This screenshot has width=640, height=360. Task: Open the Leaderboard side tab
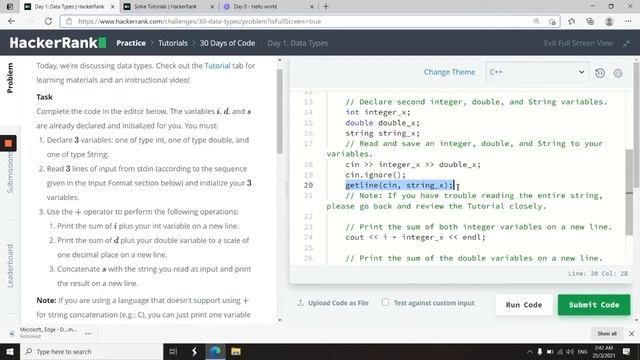[10, 266]
